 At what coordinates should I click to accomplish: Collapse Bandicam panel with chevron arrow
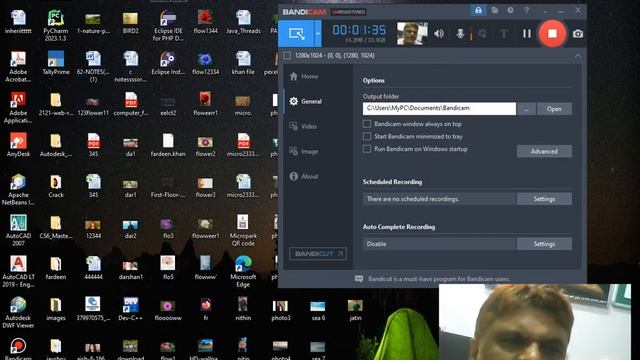578,55
